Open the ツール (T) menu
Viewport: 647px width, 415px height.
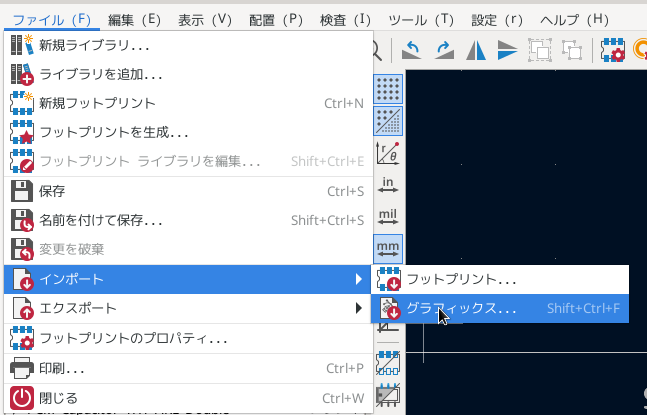click(421, 20)
